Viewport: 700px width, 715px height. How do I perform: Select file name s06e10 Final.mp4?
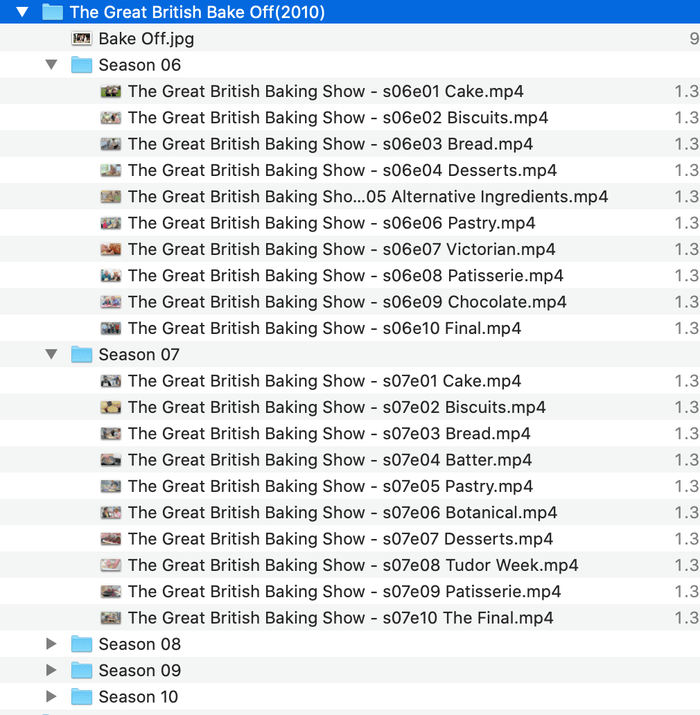[x=324, y=328]
